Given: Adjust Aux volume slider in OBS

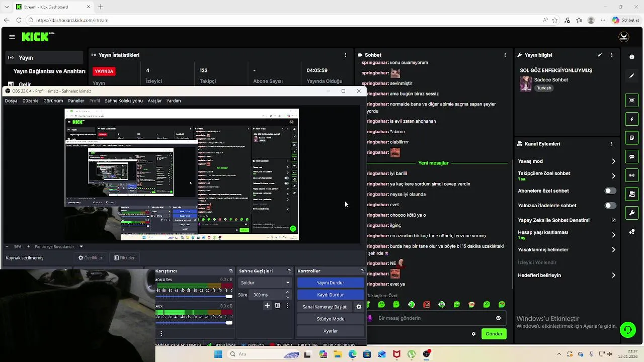Looking at the screenshot, I should pos(194,323).
